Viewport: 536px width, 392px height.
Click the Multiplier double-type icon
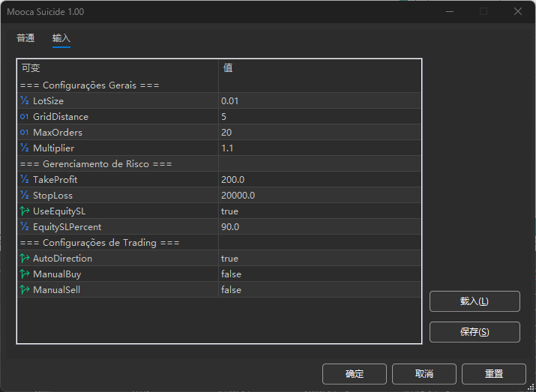[x=25, y=148]
